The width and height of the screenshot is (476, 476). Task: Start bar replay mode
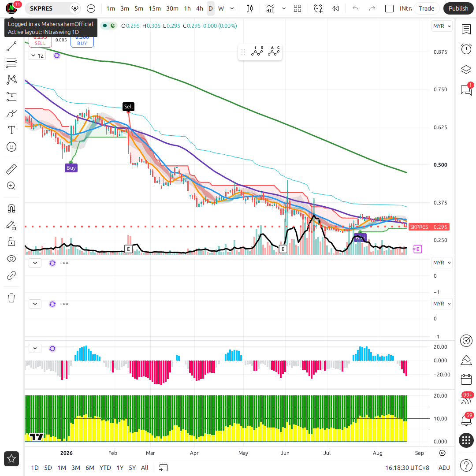point(335,8)
